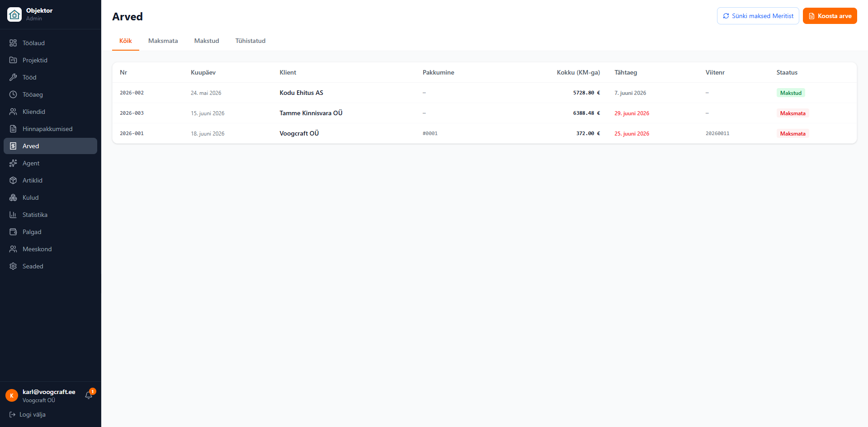Image resolution: width=868 pixels, height=427 pixels.
Task: Open Palgad sidebar entry
Action: [x=50, y=232]
